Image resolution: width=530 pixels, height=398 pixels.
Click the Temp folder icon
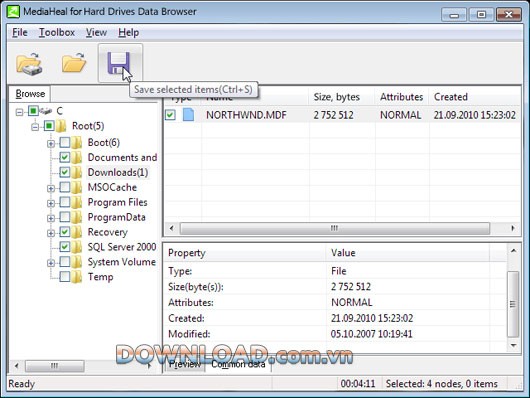click(77, 277)
